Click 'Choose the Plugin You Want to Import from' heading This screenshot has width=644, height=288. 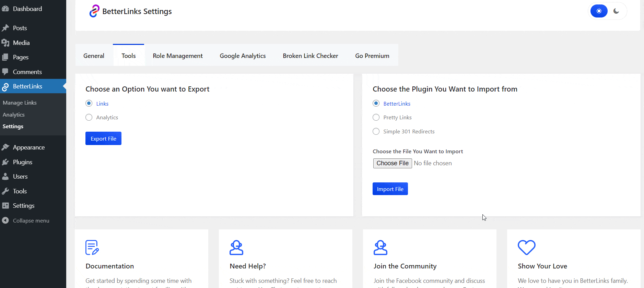[x=445, y=89]
